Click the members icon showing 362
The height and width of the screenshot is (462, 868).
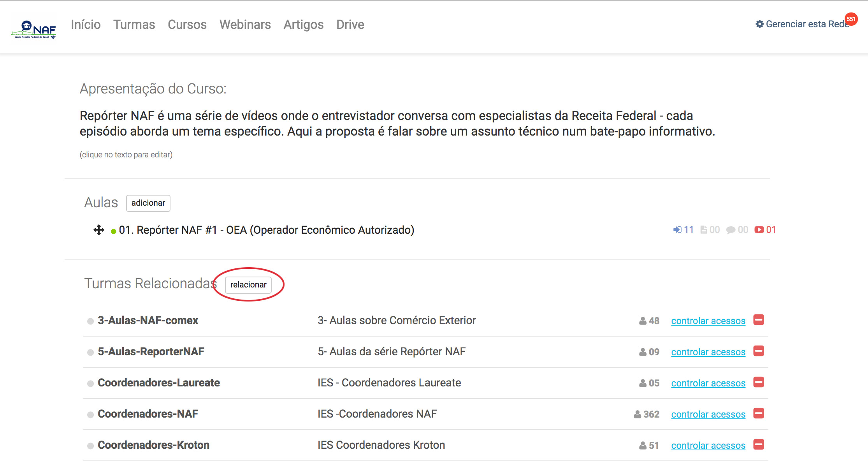(637, 414)
